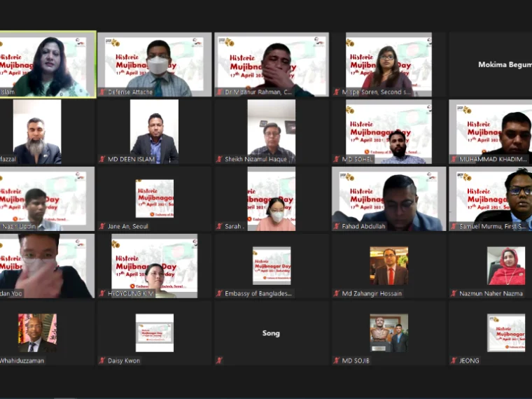Image resolution: width=532 pixels, height=399 pixels.
Task: Click muted mic icon beside JEONG
Action: [454, 360]
